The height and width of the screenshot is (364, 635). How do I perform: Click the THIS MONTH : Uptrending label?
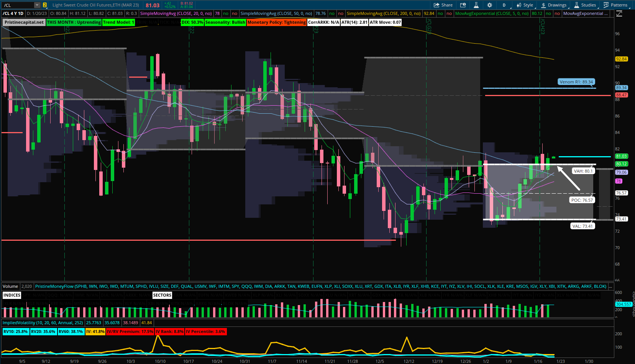click(x=74, y=22)
